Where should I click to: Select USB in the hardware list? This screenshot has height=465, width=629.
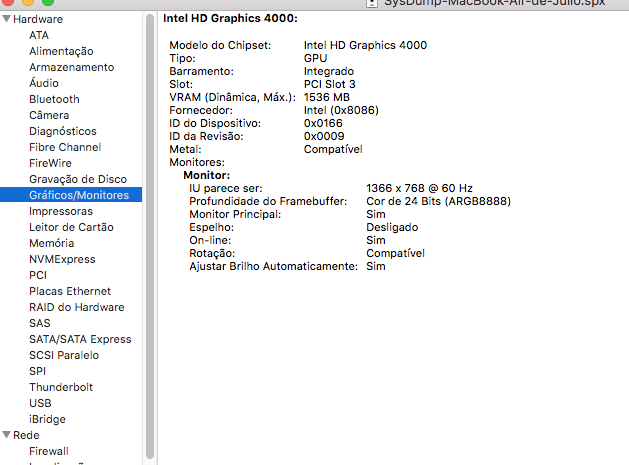point(40,403)
